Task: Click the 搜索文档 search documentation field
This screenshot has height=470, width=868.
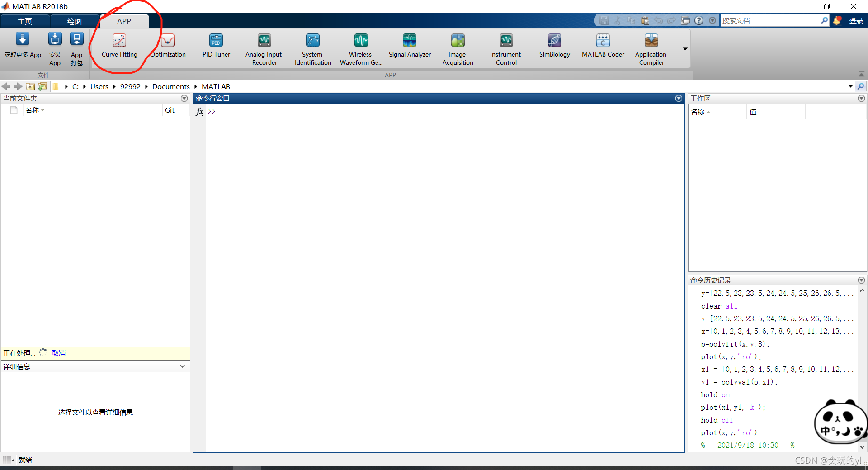Action: 770,21
